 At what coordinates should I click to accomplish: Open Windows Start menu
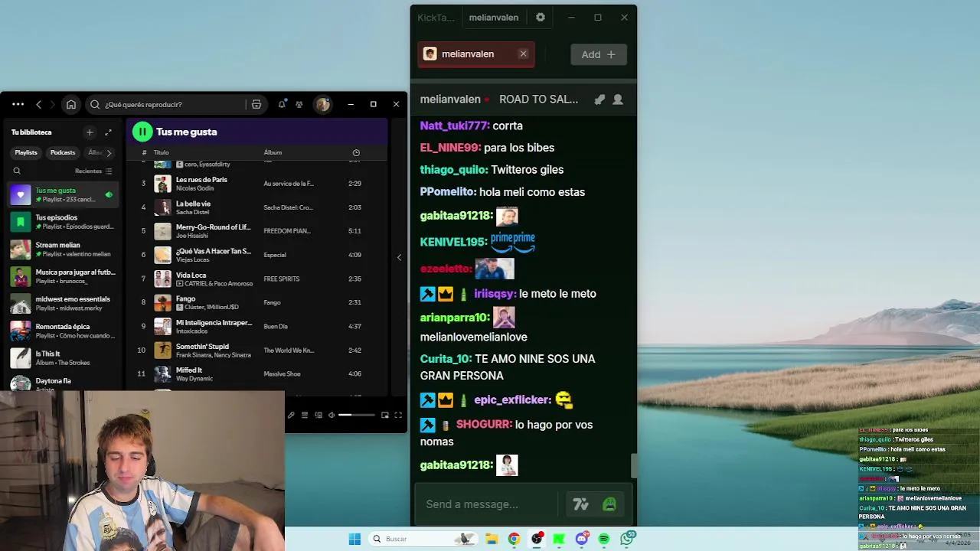coord(354,539)
